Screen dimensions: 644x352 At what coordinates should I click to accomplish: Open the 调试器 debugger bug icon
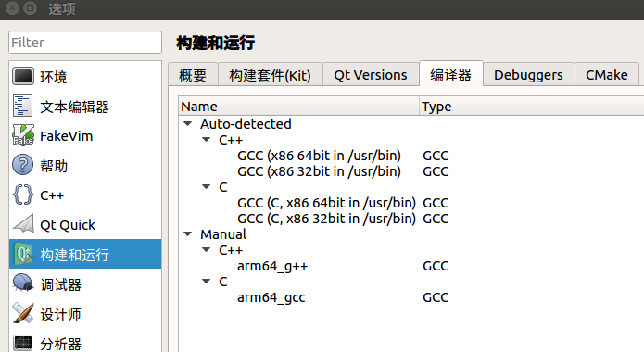tap(23, 283)
